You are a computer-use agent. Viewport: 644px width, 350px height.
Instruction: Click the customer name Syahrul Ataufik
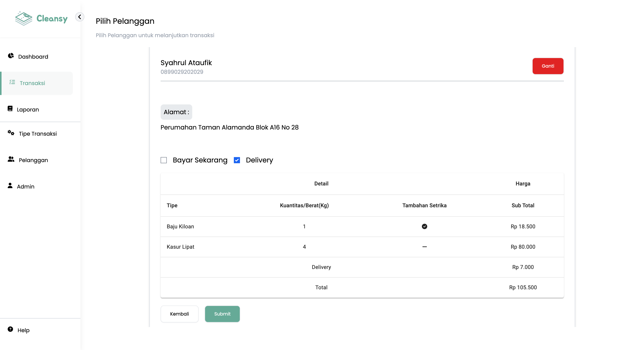pos(186,63)
